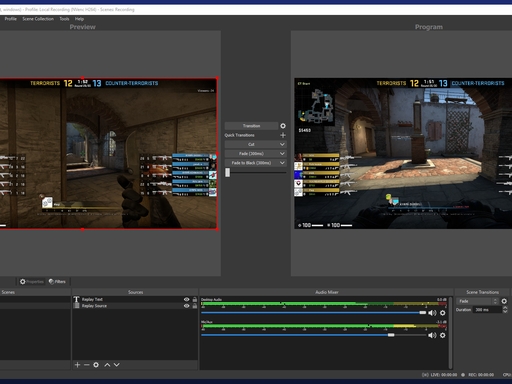Click the Preview game video thumbnail

click(x=108, y=153)
